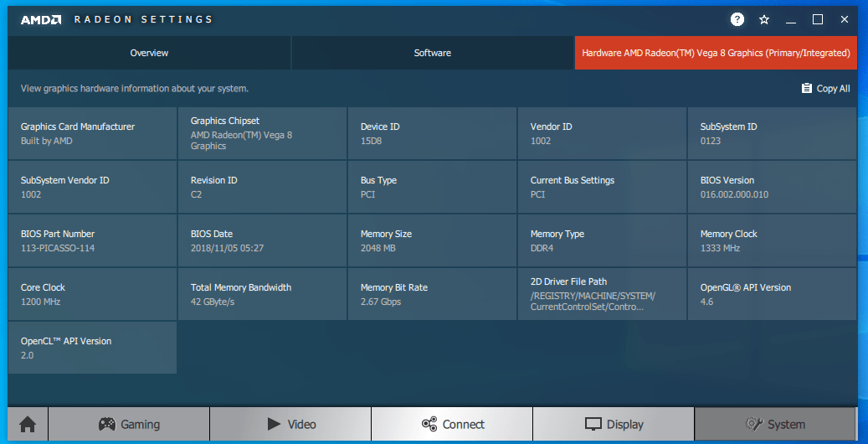Switch to the Overview tab

(150, 54)
